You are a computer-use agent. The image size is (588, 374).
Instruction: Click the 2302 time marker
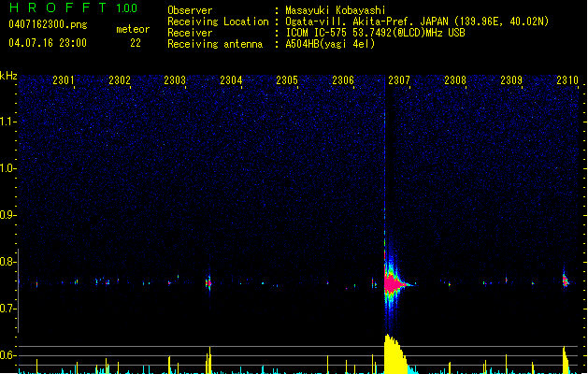[120, 80]
